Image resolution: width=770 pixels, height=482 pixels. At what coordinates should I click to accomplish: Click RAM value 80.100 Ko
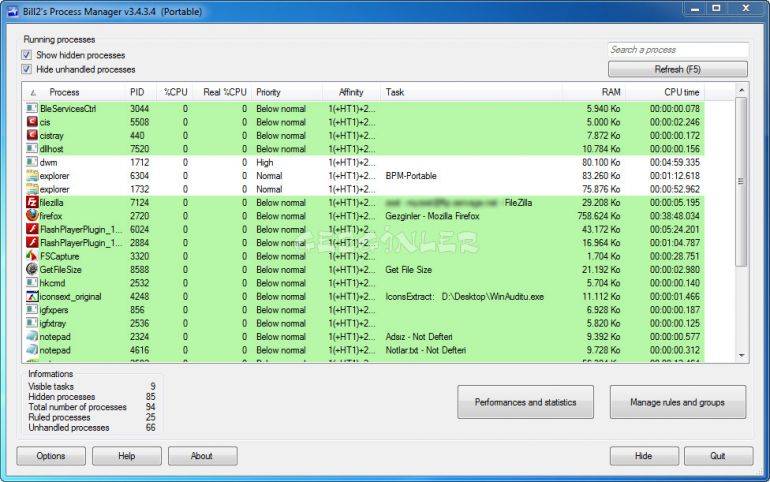point(601,162)
